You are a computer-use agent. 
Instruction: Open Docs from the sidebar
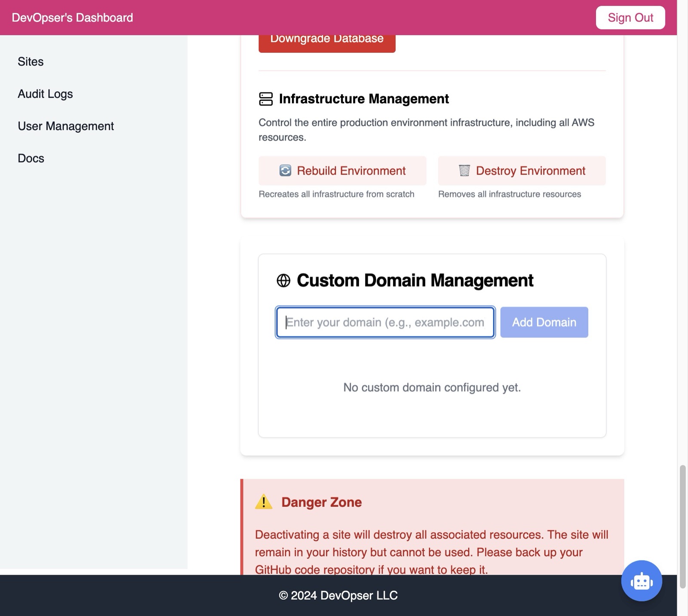click(x=31, y=158)
